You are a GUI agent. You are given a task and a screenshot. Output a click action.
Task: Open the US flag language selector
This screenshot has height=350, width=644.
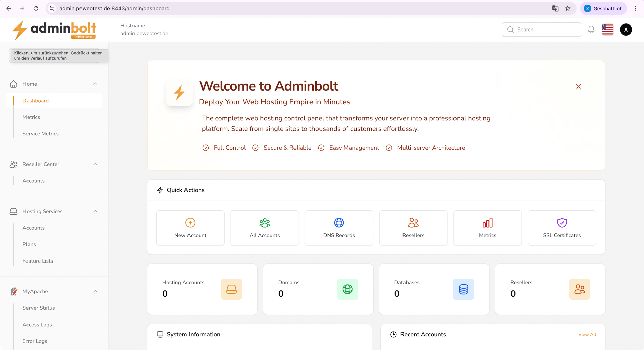(x=608, y=30)
